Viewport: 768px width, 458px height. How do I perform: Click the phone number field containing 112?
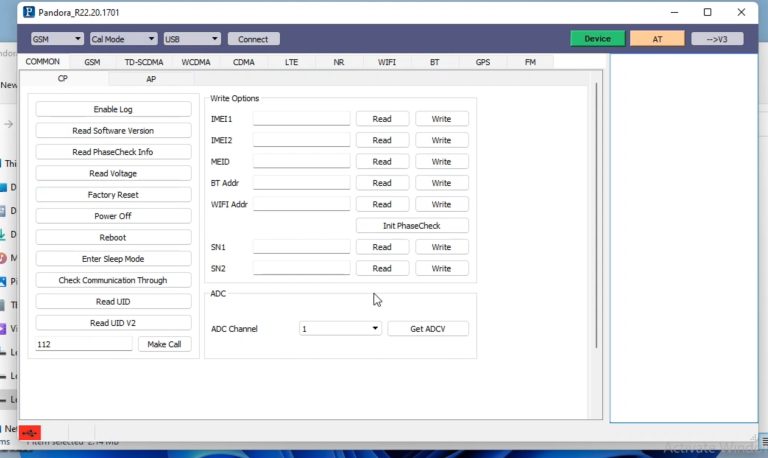pos(84,344)
